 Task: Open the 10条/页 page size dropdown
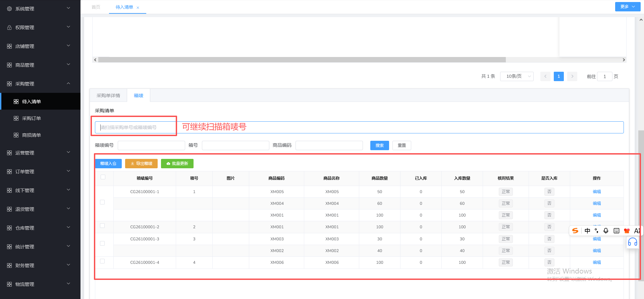pos(517,76)
